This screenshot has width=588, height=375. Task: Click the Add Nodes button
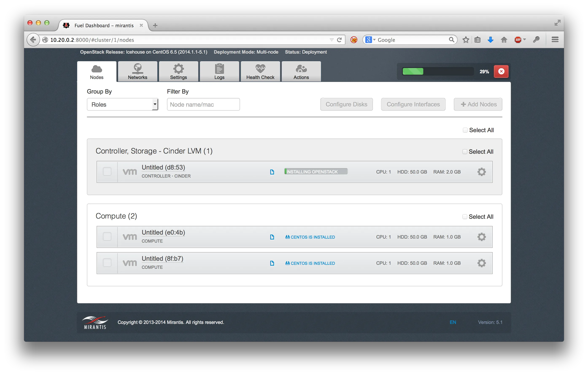pyautogui.click(x=478, y=104)
